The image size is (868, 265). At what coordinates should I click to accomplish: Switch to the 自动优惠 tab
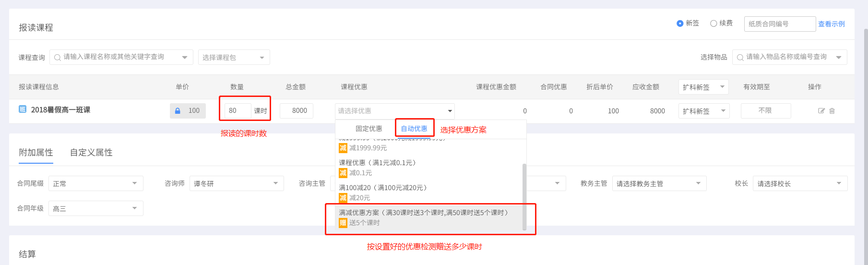click(414, 129)
